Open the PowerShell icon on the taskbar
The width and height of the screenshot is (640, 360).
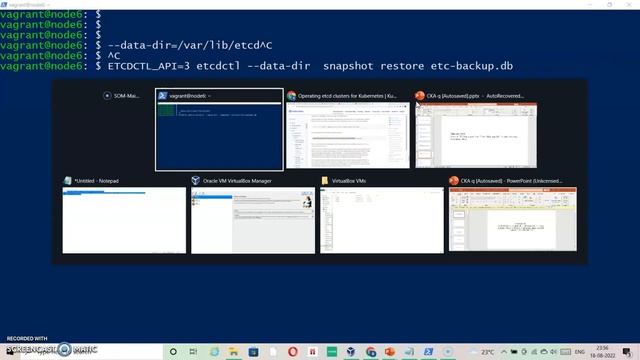[x=428, y=352]
